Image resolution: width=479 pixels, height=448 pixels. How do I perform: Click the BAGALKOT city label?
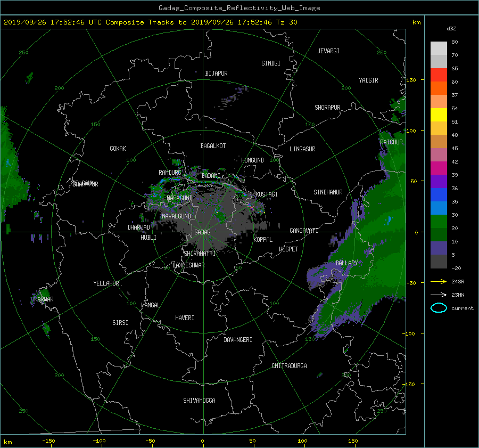[x=213, y=146]
